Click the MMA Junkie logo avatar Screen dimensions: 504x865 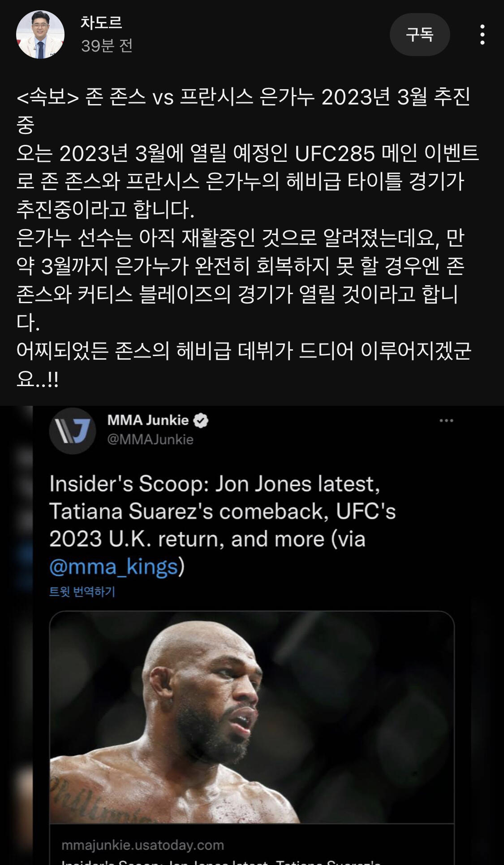pyautogui.click(x=73, y=430)
